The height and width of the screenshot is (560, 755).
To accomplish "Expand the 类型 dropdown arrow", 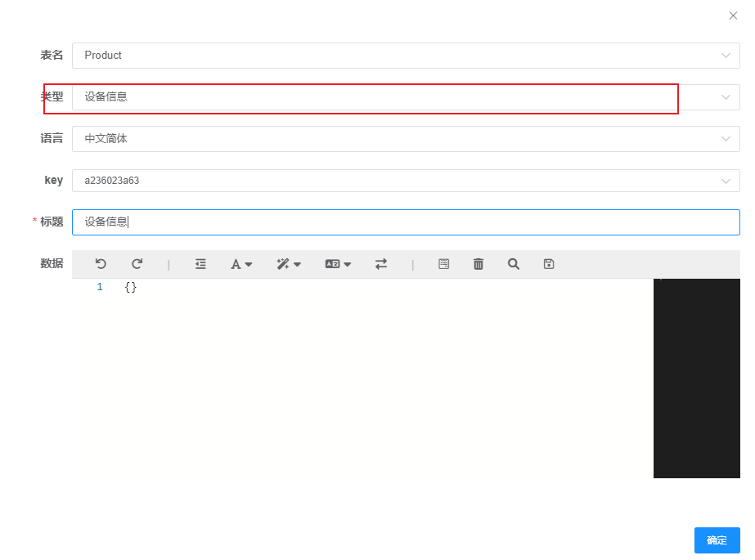I will 726,97.
